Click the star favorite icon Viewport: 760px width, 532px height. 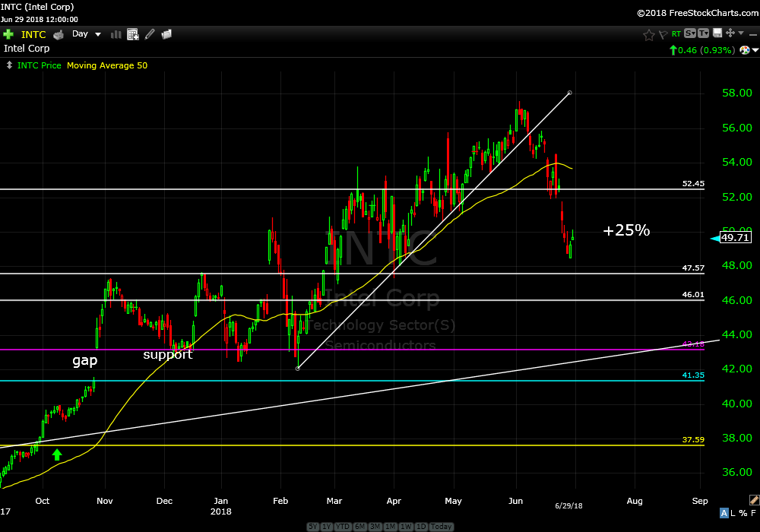(648, 34)
